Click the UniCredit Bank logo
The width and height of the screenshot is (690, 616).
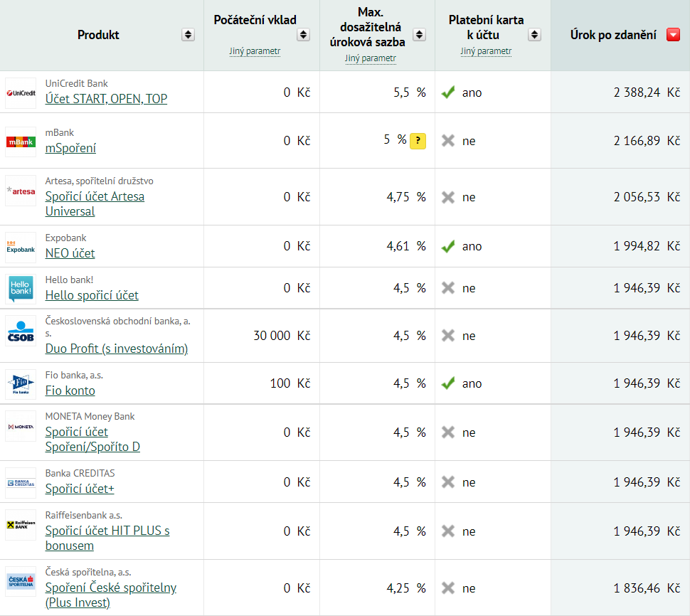click(21, 93)
